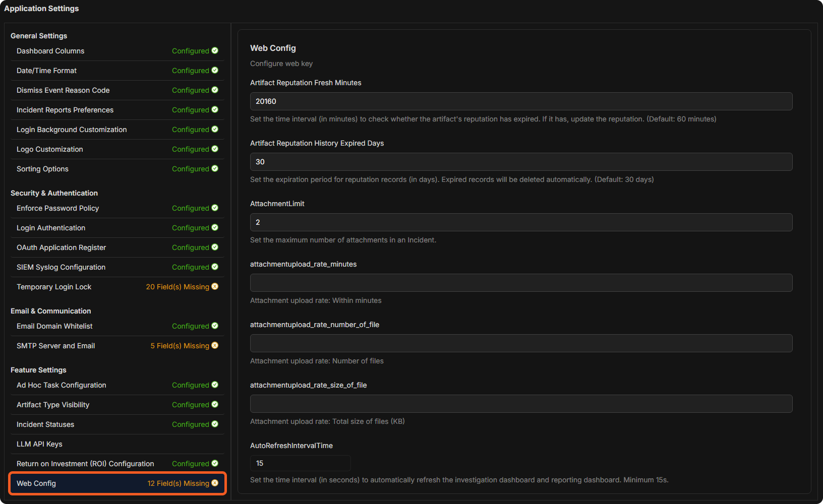
Task: Click check icon beside Enforce Password Policy
Action: pos(215,208)
